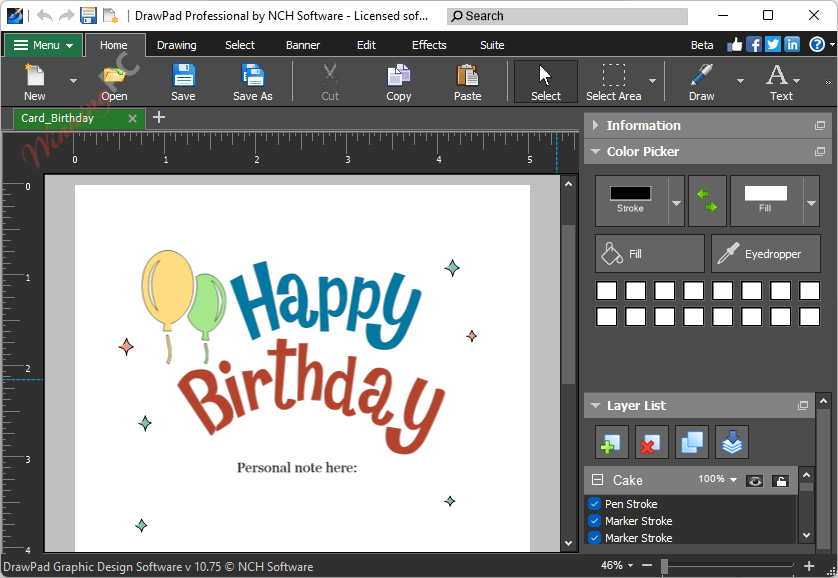Click zoom in plus in status bar
Image resolution: width=838 pixels, height=578 pixels.
[x=809, y=565]
